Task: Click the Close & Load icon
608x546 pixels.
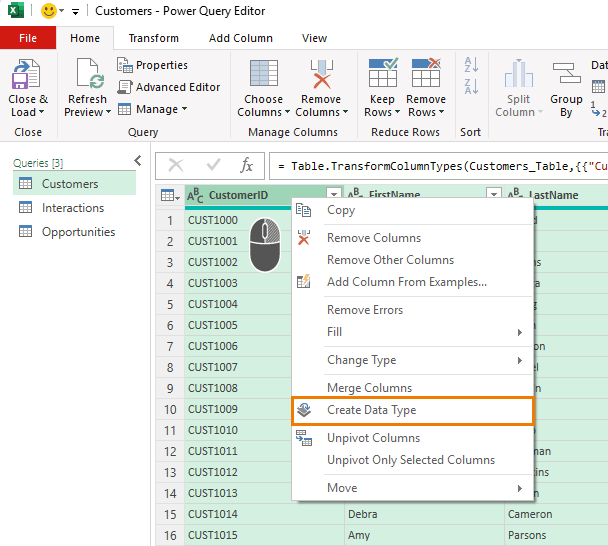Action: [26, 74]
